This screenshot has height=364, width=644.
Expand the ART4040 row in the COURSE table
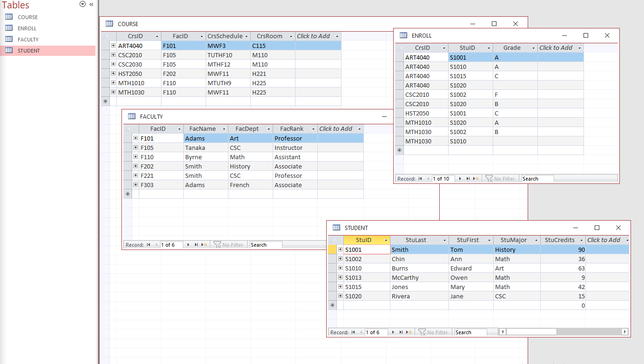[x=113, y=46]
